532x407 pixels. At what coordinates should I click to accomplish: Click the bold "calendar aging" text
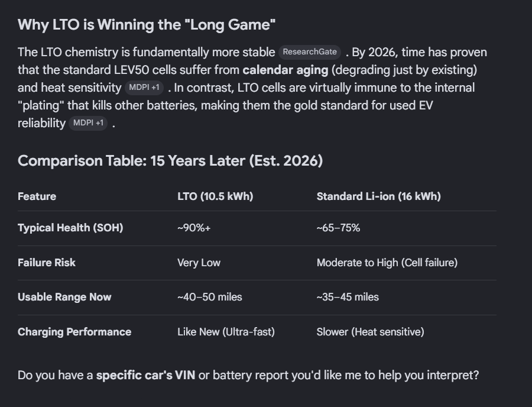[285, 70]
